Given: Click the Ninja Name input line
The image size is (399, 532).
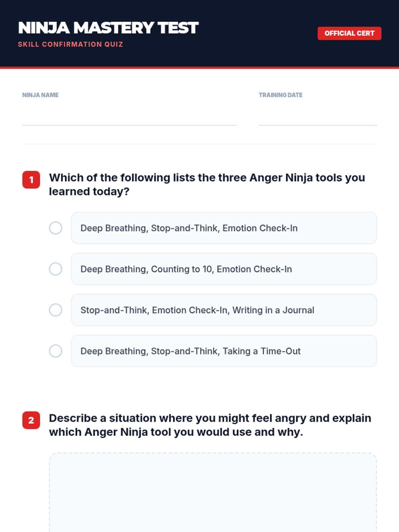Looking at the screenshot, I should point(129,116).
